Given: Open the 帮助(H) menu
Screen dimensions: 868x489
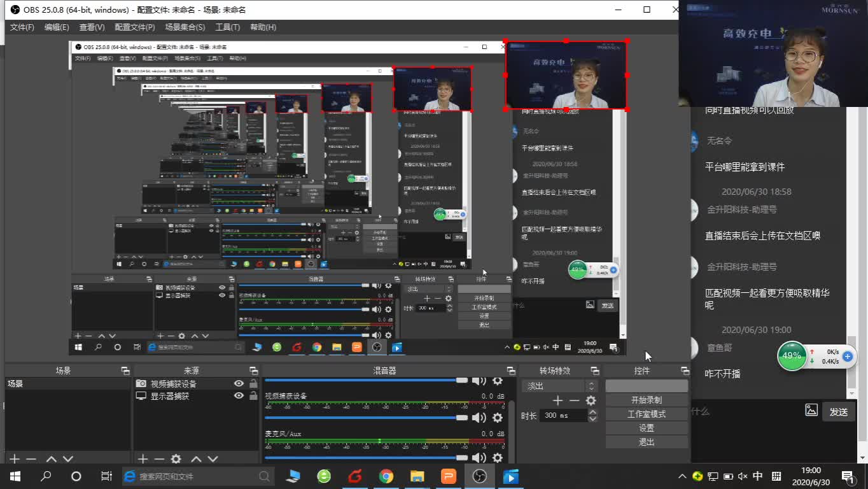Looking at the screenshot, I should [x=263, y=27].
